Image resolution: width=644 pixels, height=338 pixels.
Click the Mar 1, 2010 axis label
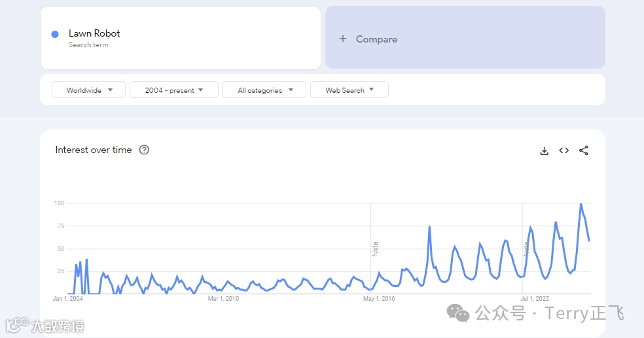(223, 299)
